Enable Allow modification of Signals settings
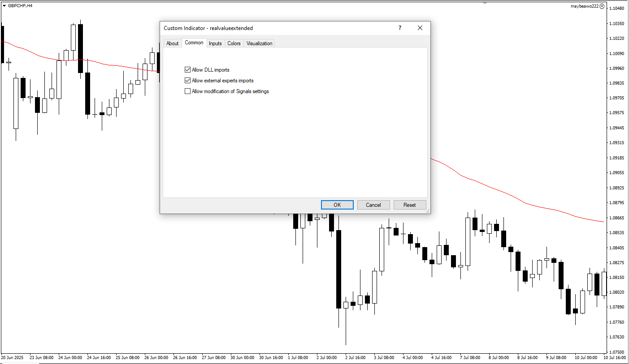The image size is (629, 364). (x=188, y=91)
